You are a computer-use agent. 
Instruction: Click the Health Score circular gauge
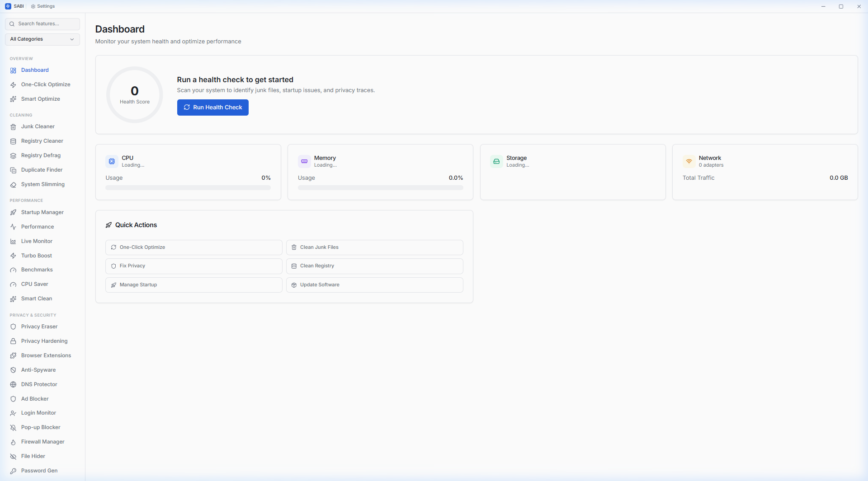point(135,95)
